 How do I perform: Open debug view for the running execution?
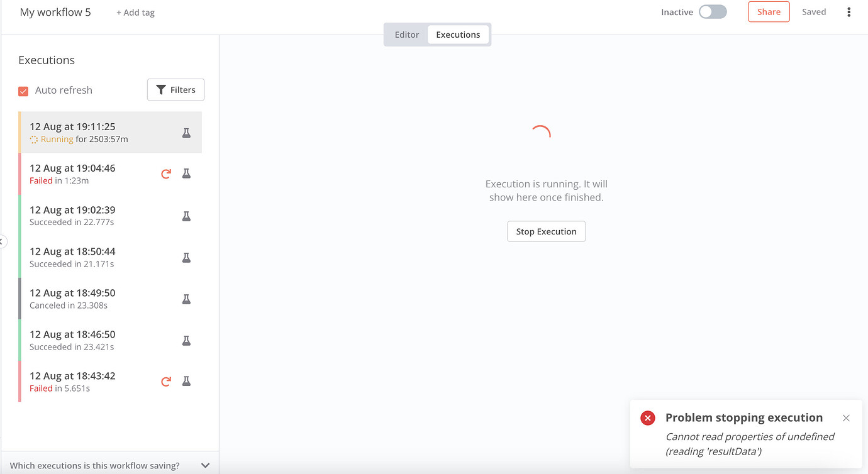pyautogui.click(x=186, y=133)
